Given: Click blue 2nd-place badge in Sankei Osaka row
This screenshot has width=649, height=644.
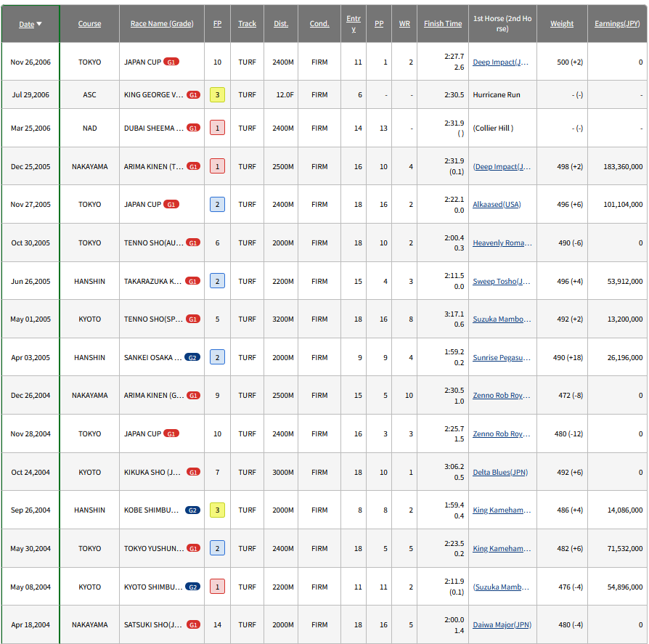Looking at the screenshot, I should [x=217, y=358].
